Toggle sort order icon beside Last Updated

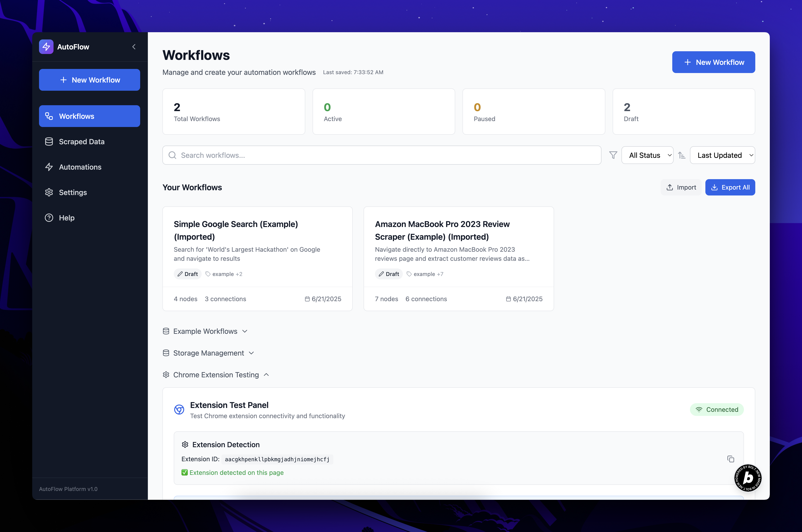point(682,155)
